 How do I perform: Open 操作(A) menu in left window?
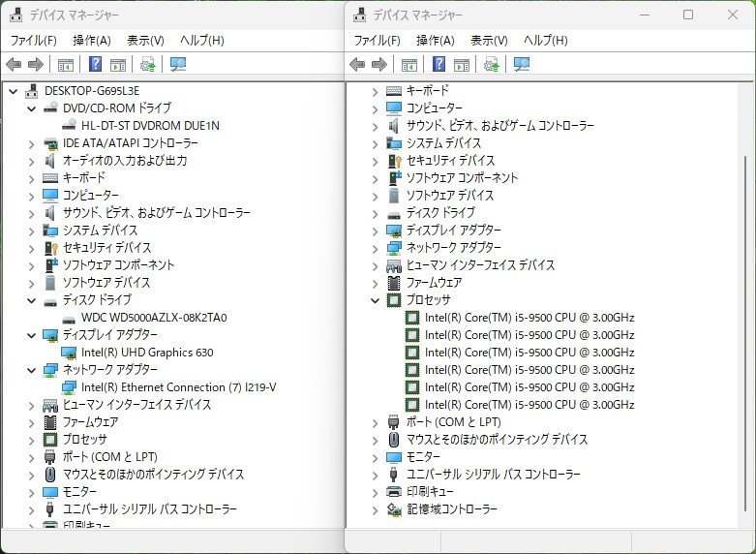click(92, 41)
